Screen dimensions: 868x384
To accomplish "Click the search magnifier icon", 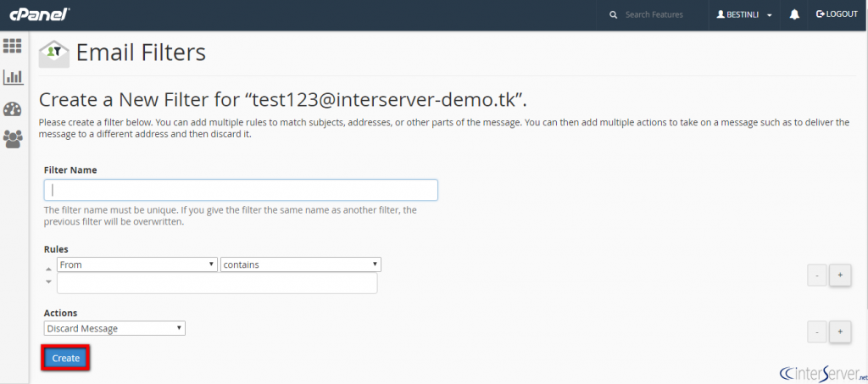I will pos(613,15).
